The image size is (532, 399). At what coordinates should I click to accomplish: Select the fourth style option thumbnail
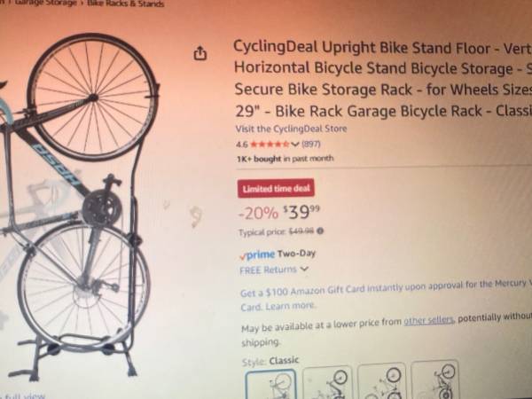pyautogui.click(x=434, y=379)
